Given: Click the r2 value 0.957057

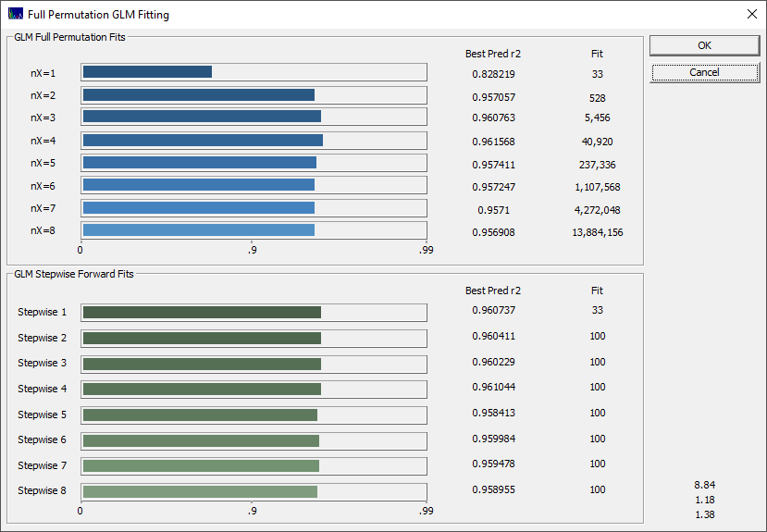Looking at the screenshot, I should tap(493, 97).
